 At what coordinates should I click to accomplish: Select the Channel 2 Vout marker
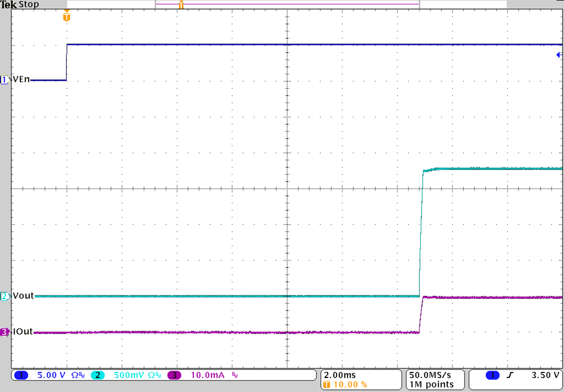coord(4,295)
